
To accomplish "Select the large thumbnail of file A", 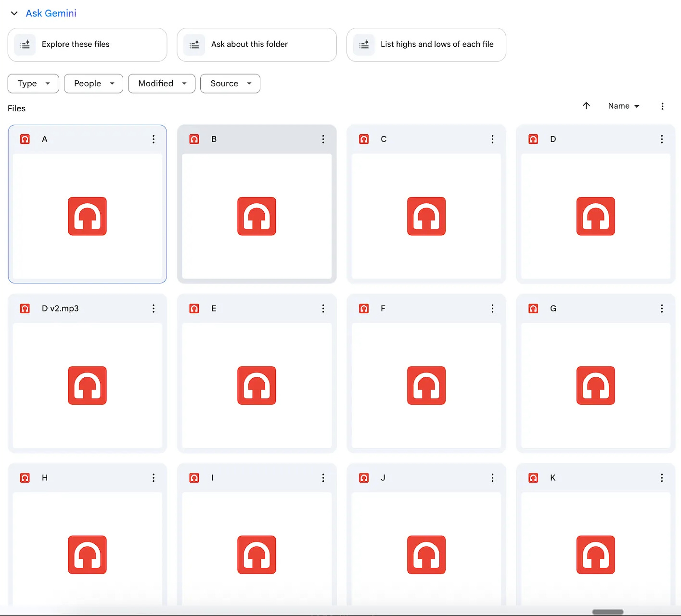I will click(x=87, y=216).
